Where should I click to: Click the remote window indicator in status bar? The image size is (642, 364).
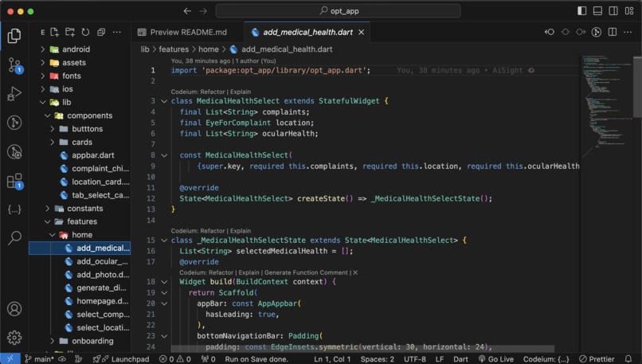10,359
